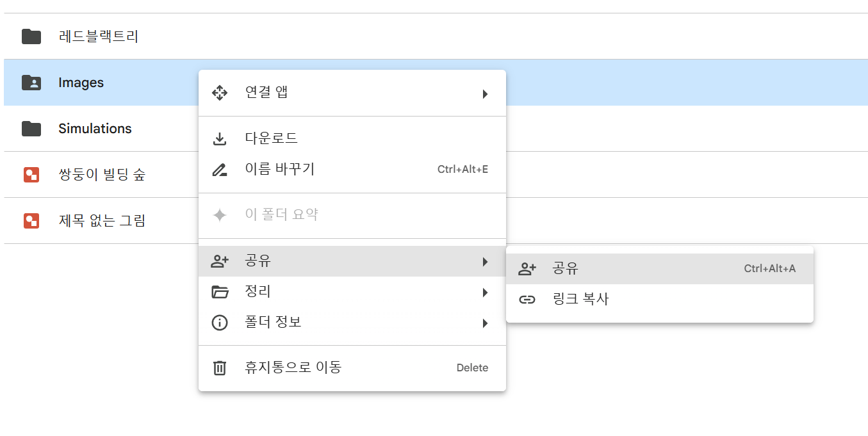Click the 레드블랙트리 folder icon
The height and width of the screenshot is (436, 868).
(x=31, y=36)
